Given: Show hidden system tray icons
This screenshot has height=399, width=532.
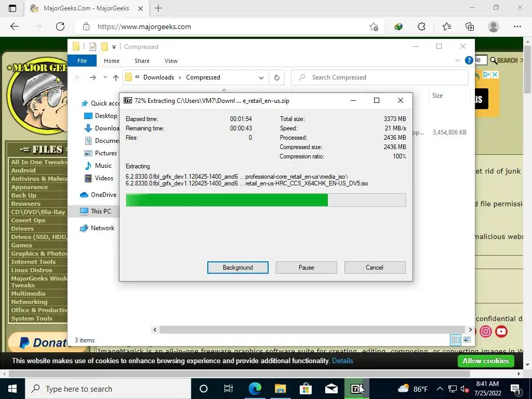Looking at the screenshot, I should (x=440, y=389).
